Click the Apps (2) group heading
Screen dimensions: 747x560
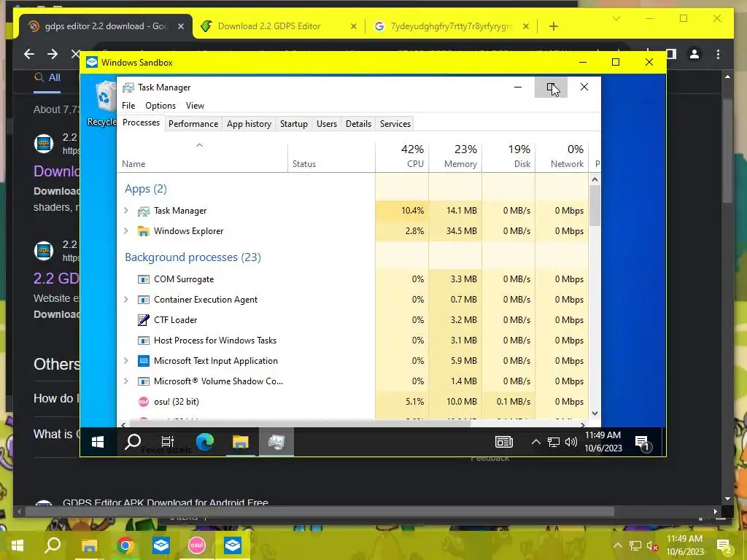[146, 189]
